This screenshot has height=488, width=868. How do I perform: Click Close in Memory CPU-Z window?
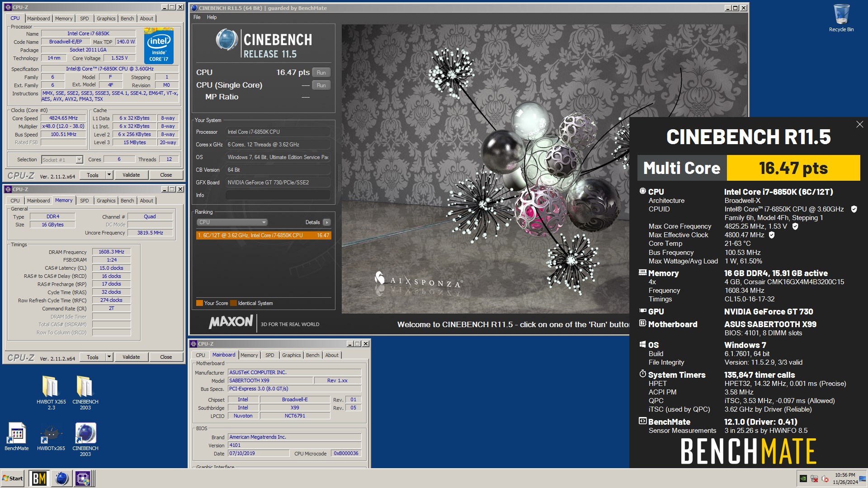[x=166, y=357]
